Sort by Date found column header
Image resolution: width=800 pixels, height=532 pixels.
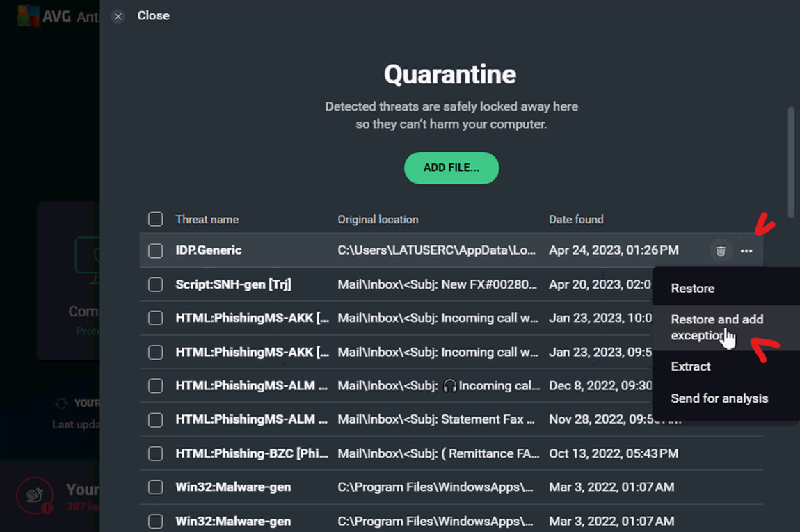pos(576,219)
